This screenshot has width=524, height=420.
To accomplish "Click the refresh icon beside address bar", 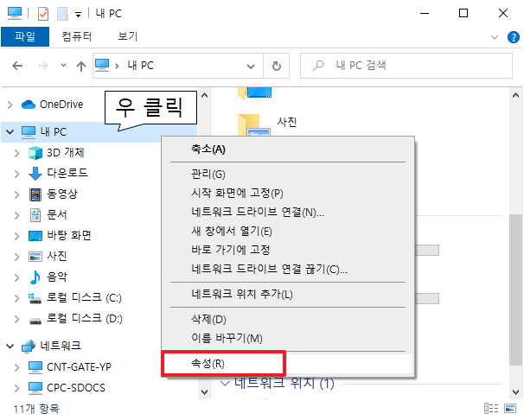I will click(276, 66).
